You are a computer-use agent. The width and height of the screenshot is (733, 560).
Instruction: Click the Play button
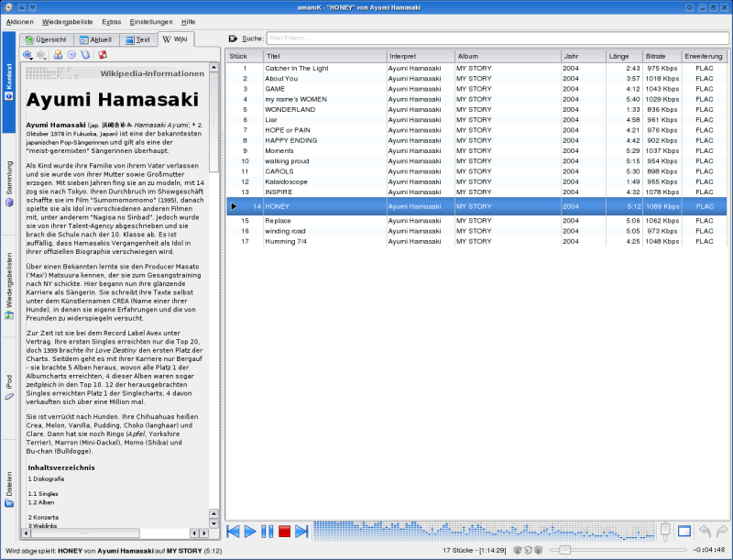point(250,531)
